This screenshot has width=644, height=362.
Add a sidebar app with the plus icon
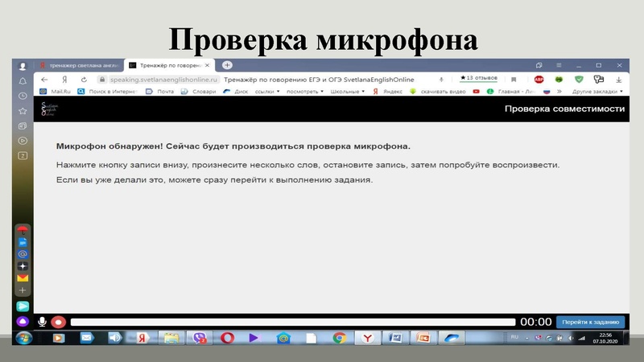pyautogui.click(x=23, y=290)
